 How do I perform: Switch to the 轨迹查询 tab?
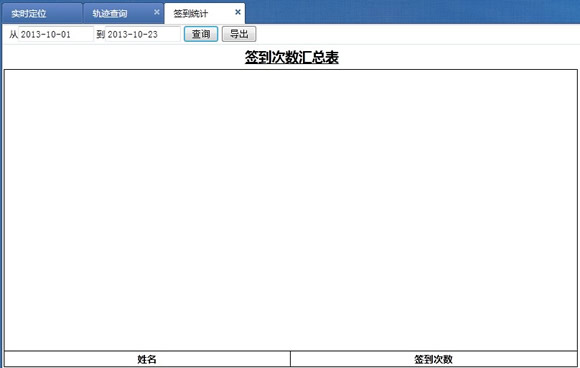coord(123,13)
